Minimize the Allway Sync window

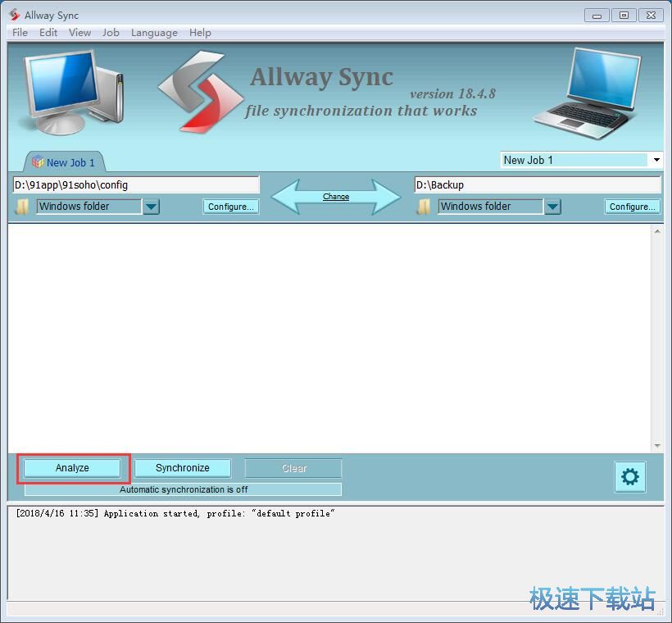(597, 16)
